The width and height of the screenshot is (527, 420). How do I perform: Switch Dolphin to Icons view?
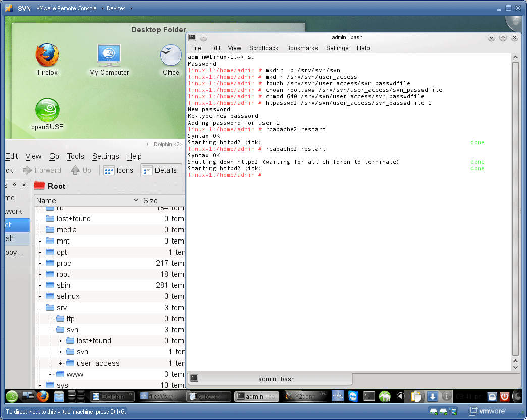118,170
